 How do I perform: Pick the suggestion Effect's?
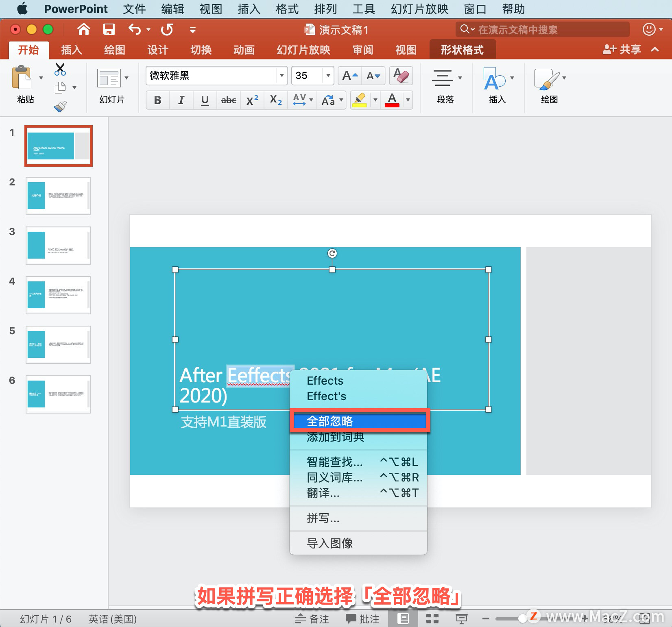click(358, 396)
